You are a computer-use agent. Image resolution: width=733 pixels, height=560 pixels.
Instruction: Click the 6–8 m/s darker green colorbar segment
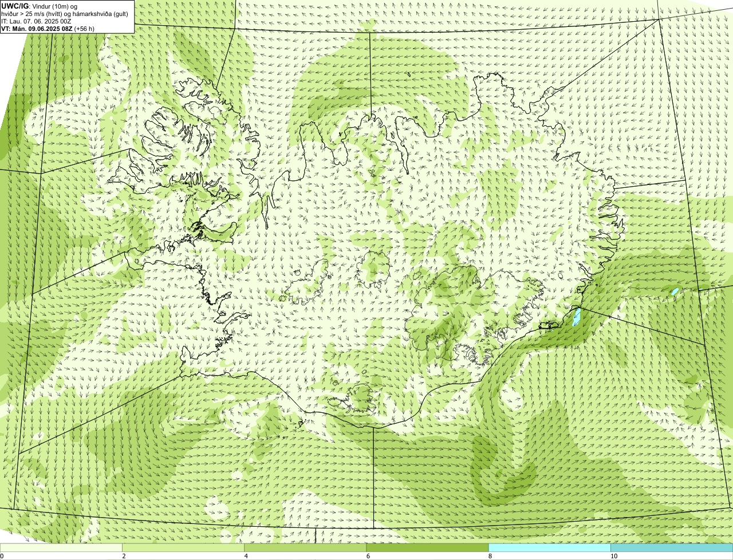[x=427, y=547]
